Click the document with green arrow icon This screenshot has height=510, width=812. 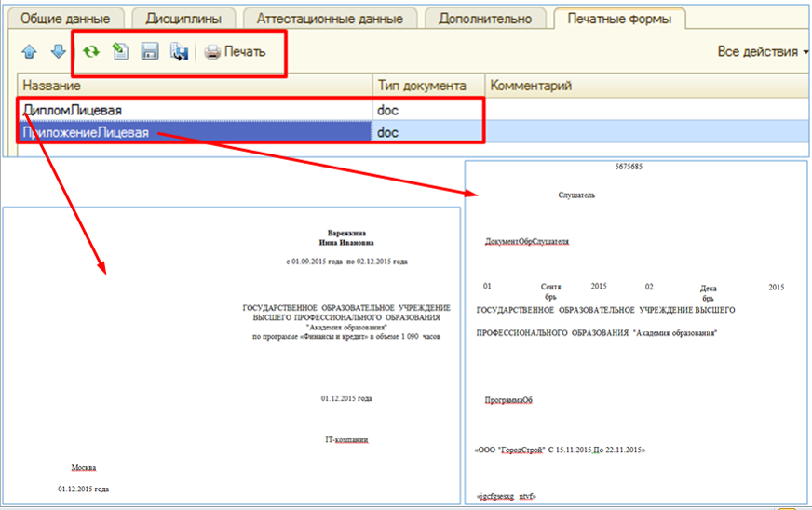119,52
